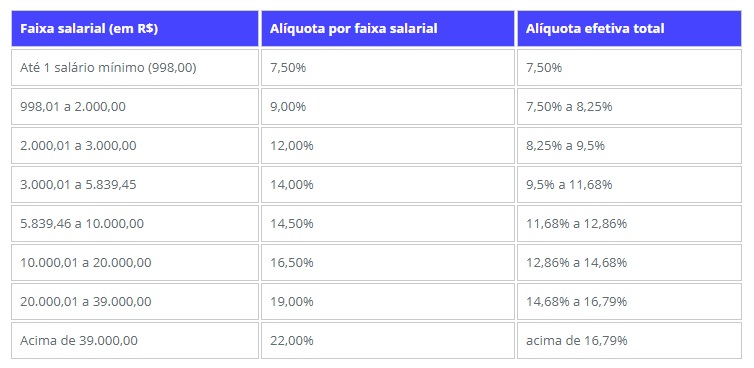Click the '7,50% a 8,25%' effective rate cell
This screenshot has height=368, width=754.
pyautogui.click(x=629, y=106)
